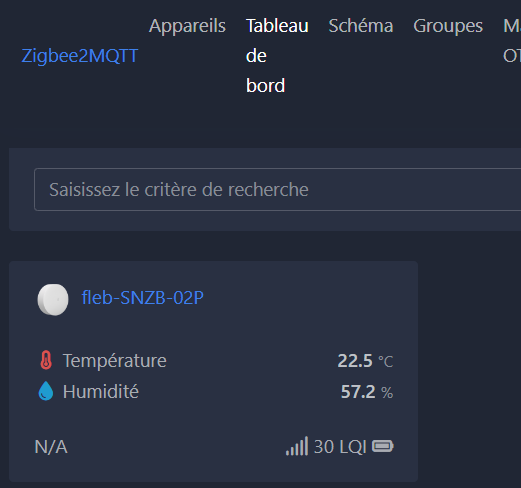Select the Tableau de bord tab
Viewport: 521px width, 488px height.
[x=277, y=56]
